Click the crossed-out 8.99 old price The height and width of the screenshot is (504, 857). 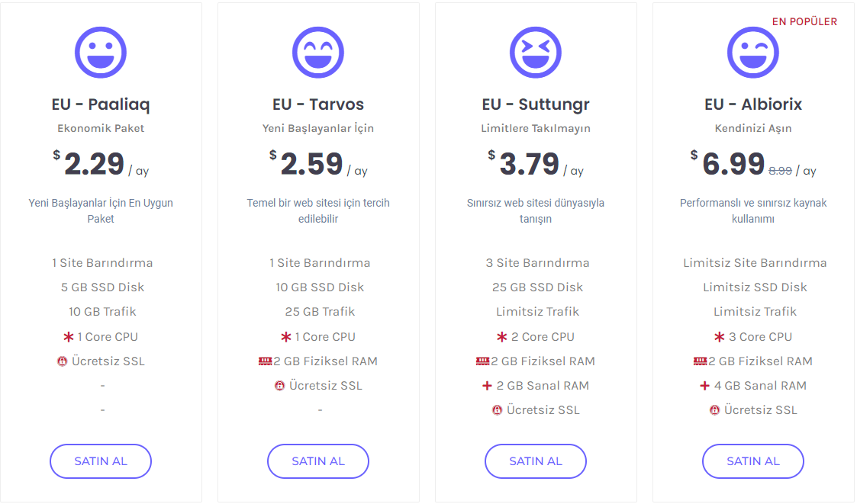pyautogui.click(x=781, y=171)
